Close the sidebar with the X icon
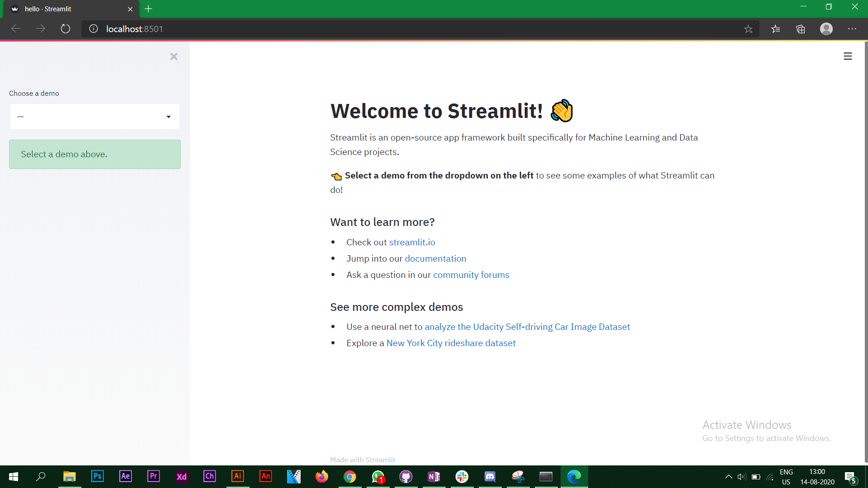The width and height of the screenshot is (868, 488). coord(174,56)
